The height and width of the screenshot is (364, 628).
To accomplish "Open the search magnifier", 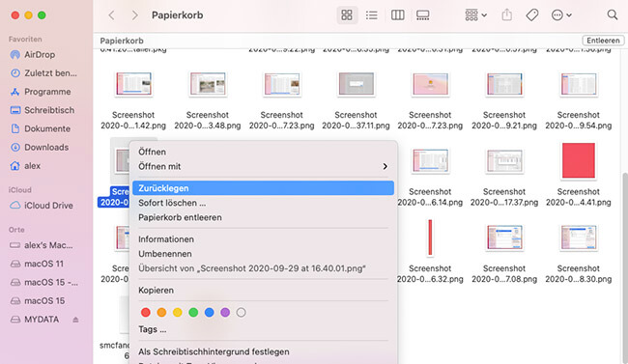I will (612, 15).
